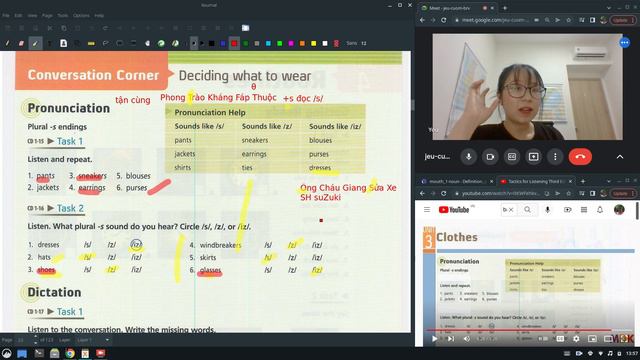This screenshot has width=640, height=360.
Task: Choose the Select Rectangle tool
Action: 119,43
